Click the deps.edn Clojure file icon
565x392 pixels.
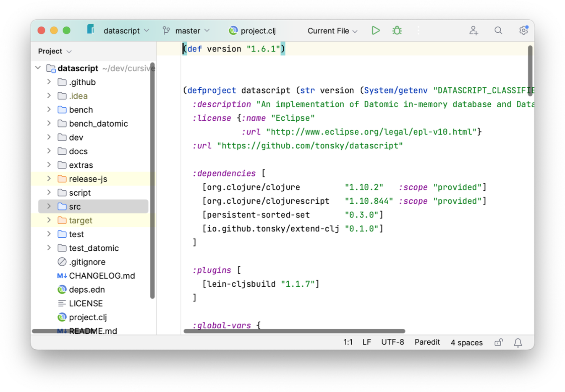pos(62,289)
